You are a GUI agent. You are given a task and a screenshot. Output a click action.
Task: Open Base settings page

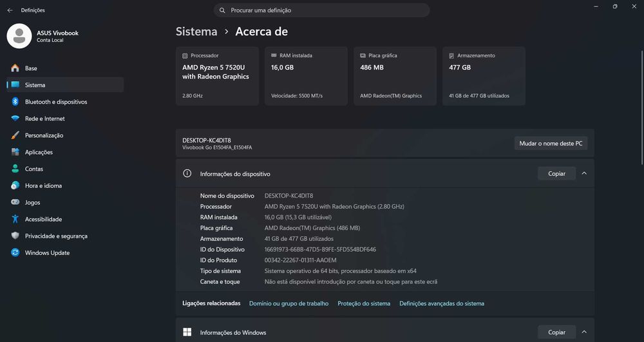point(65,68)
